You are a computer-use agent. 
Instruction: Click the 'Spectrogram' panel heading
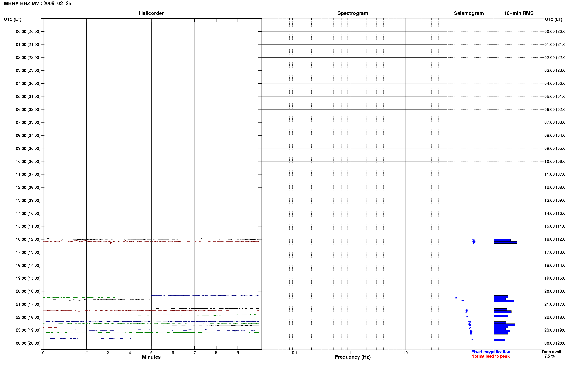pos(353,13)
